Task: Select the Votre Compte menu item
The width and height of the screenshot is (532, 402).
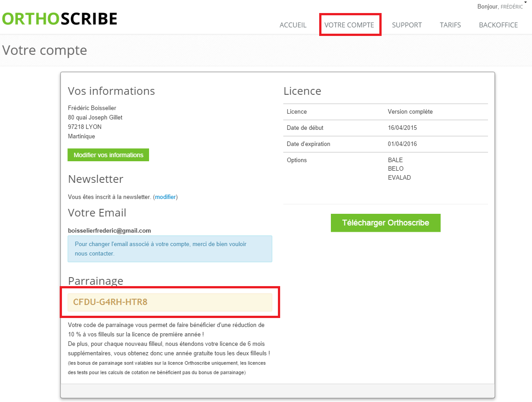Action: point(349,25)
